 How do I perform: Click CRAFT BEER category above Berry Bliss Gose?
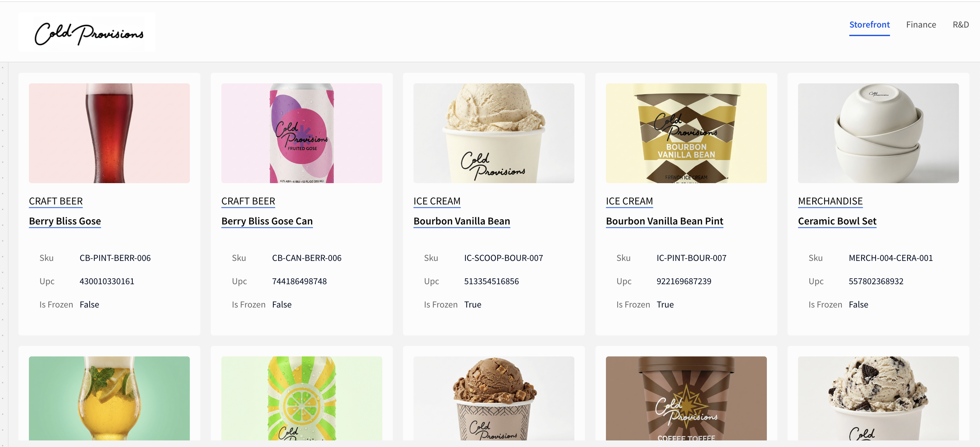56,201
